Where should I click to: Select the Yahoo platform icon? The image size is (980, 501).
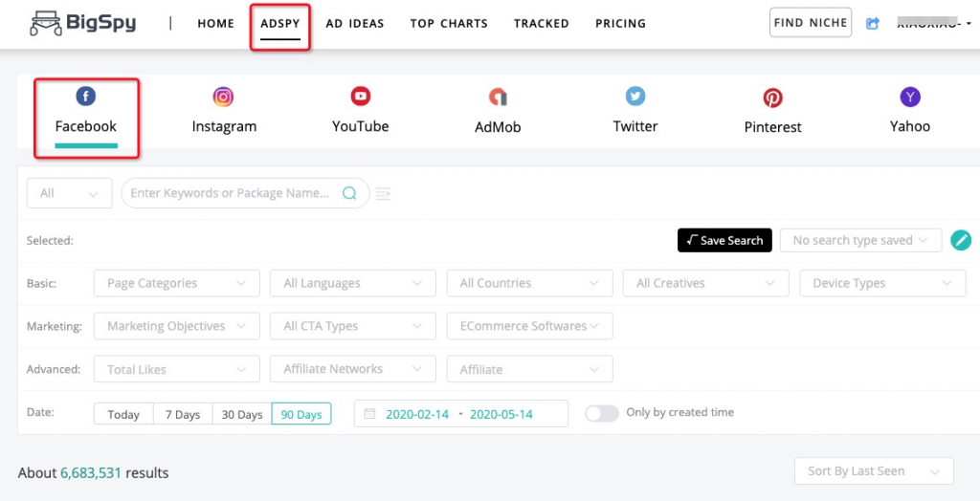910,97
